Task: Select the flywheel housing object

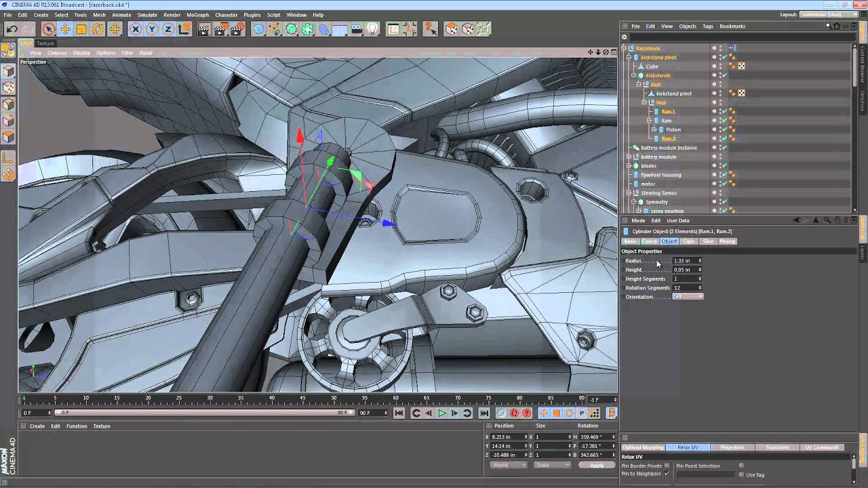Action: pos(660,175)
